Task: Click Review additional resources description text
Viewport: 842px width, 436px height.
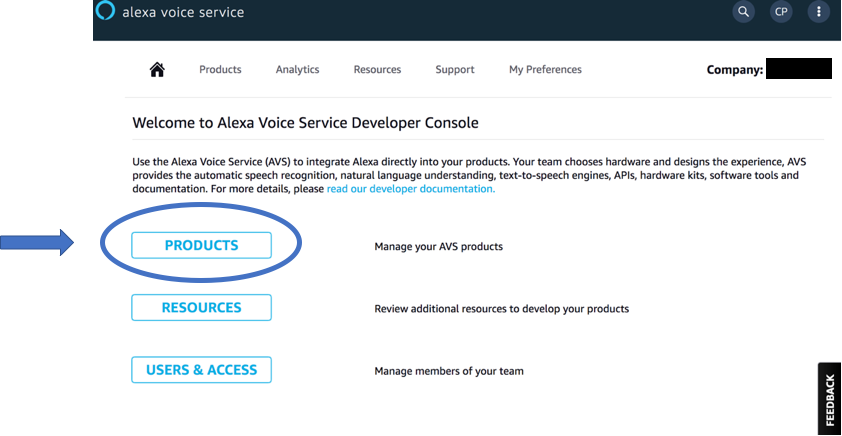Action: point(502,309)
